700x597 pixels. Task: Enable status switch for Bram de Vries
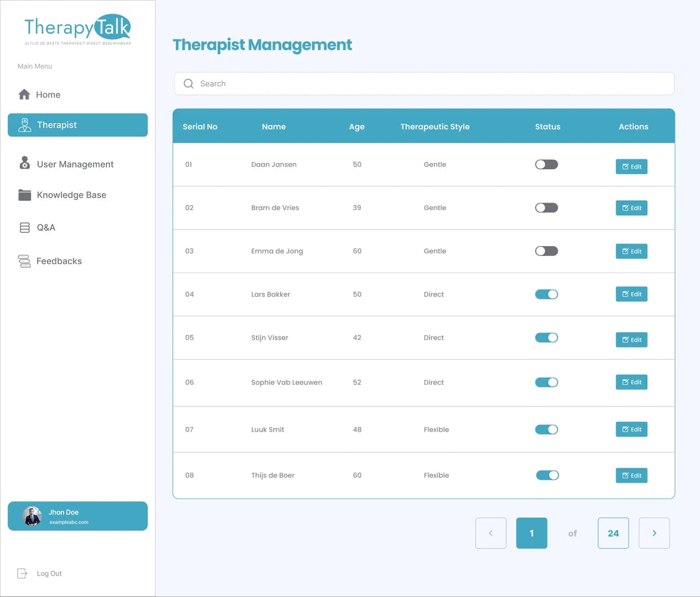[546, 207]
